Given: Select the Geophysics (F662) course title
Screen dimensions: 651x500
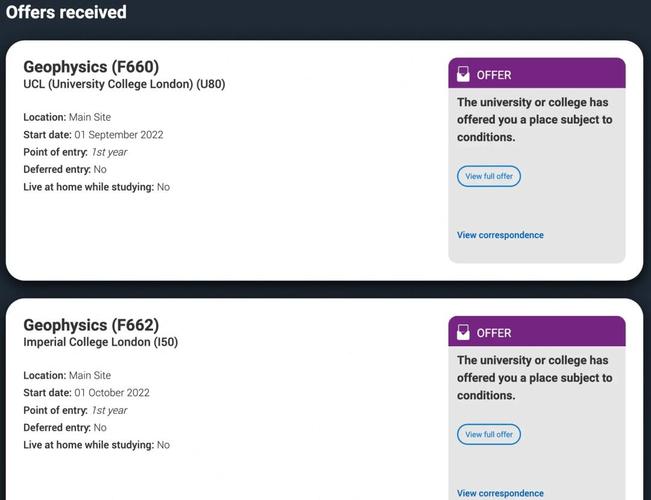Looking at the screenshot, I should pyautogui.click(x=91, y=325).
